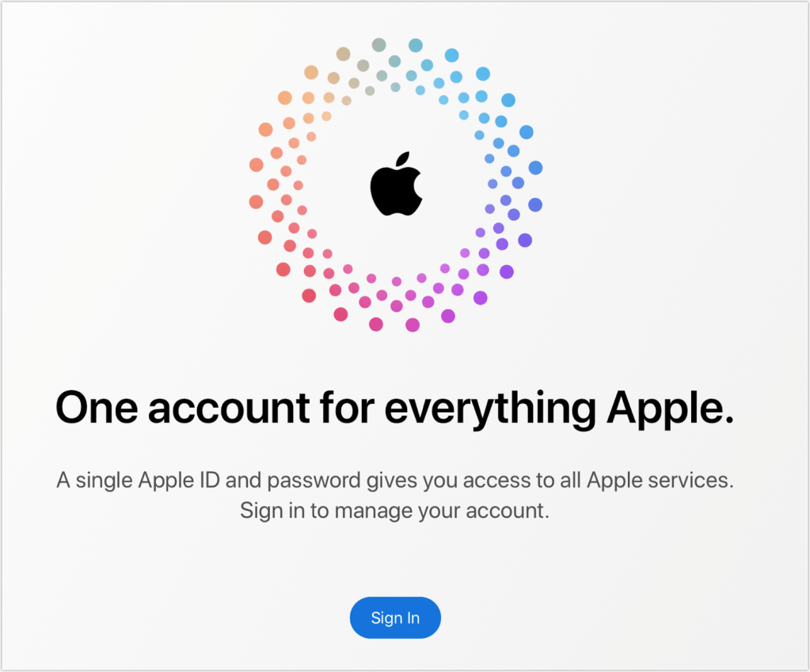The height and width of the screenshot is (672, 810).
Task: Select the teal outer dot right of topmost dot
Action: click(416, 45)
